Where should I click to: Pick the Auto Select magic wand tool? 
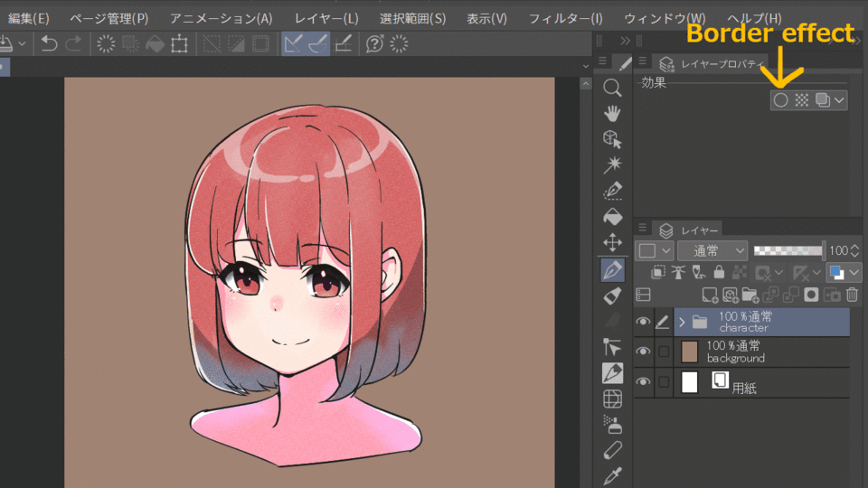[x=612, y=164]
